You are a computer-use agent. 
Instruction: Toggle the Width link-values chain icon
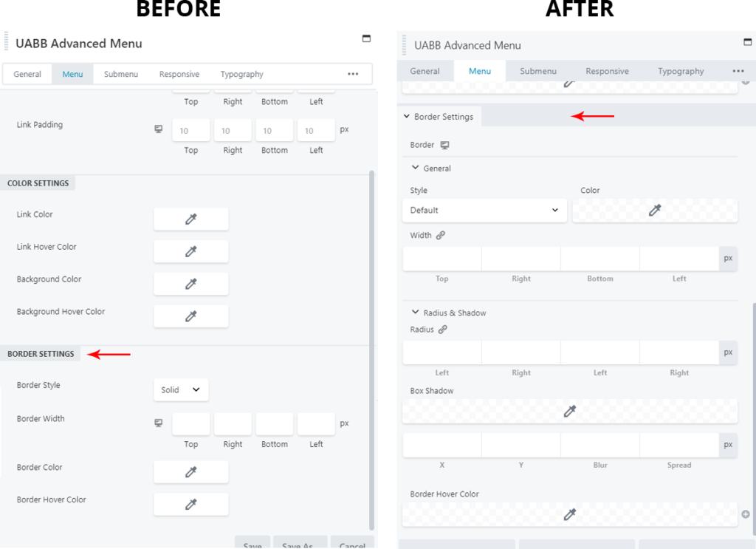pos(441,236)
